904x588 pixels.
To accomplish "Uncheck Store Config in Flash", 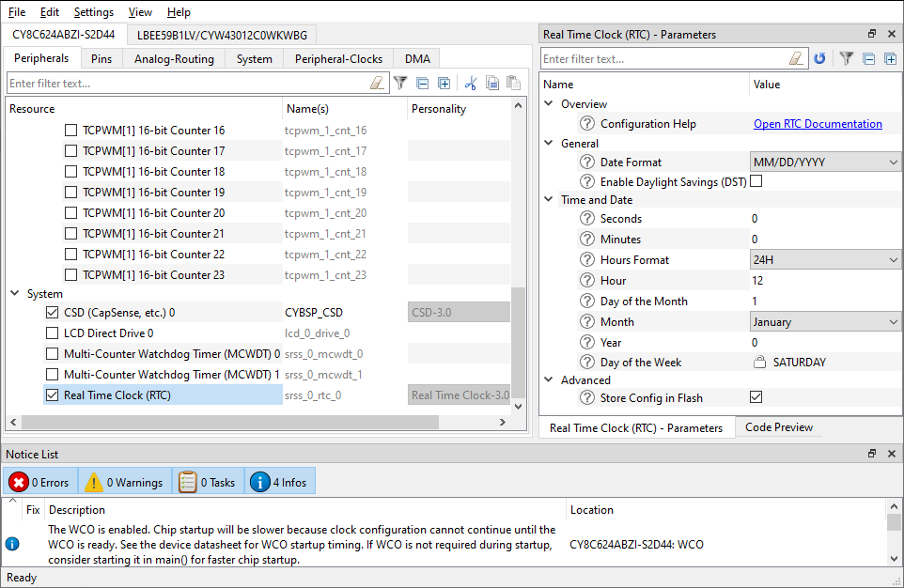I will [756, 397].
